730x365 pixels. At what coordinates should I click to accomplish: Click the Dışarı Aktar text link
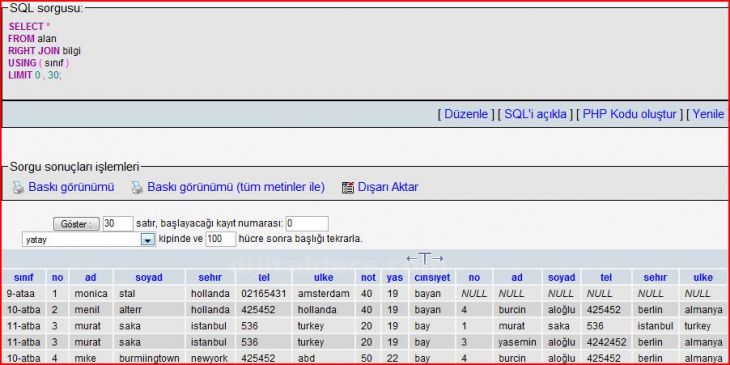(388, 187)
